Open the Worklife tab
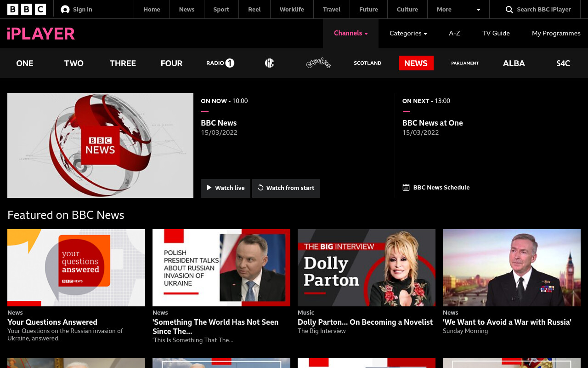 tap(292, 9)
